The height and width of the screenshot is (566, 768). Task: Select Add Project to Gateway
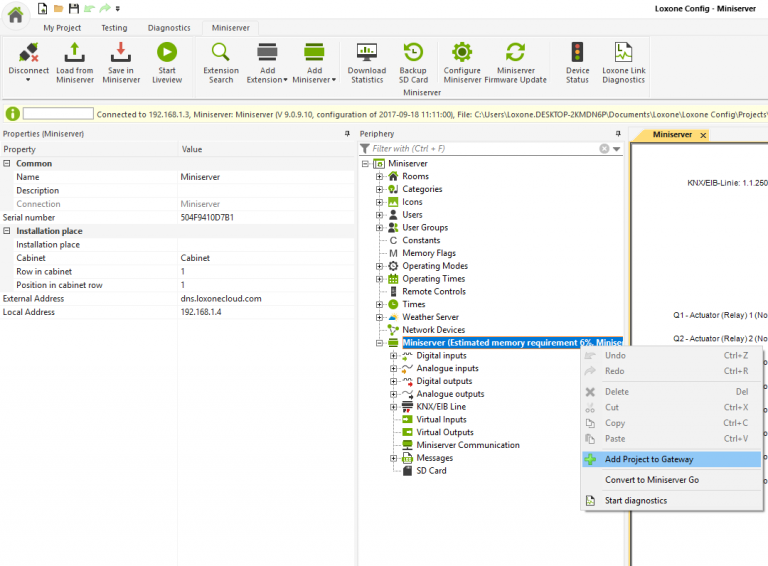tap(649, 459)
